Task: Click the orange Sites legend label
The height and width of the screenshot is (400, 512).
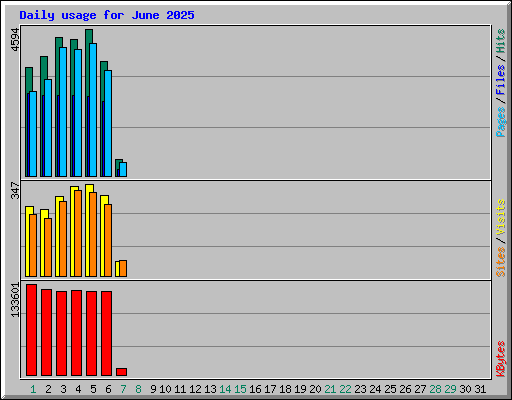Action: click(x=501, y=262)
